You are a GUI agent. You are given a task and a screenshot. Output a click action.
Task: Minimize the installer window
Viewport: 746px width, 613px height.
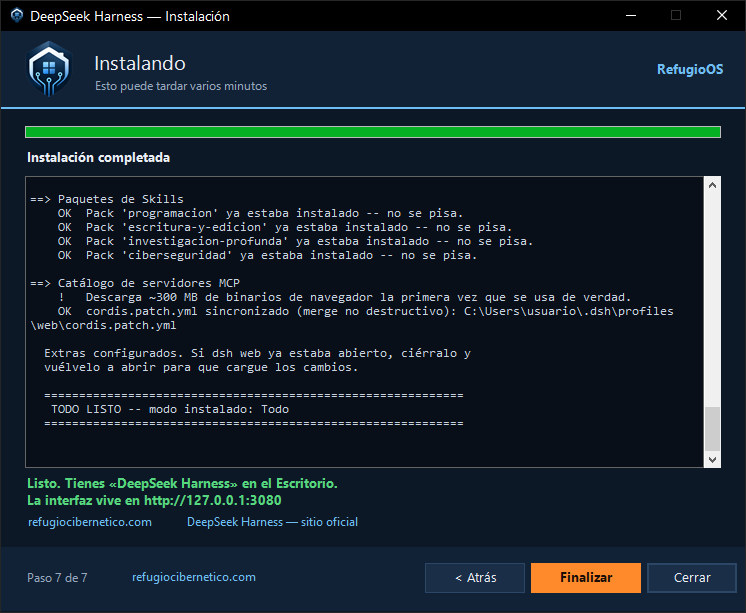pos(631,15)
